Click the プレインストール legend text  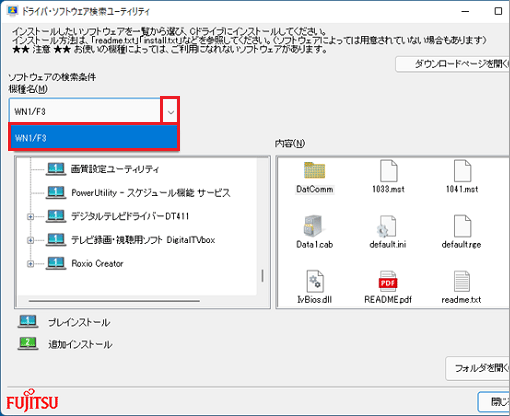point(79,322)
